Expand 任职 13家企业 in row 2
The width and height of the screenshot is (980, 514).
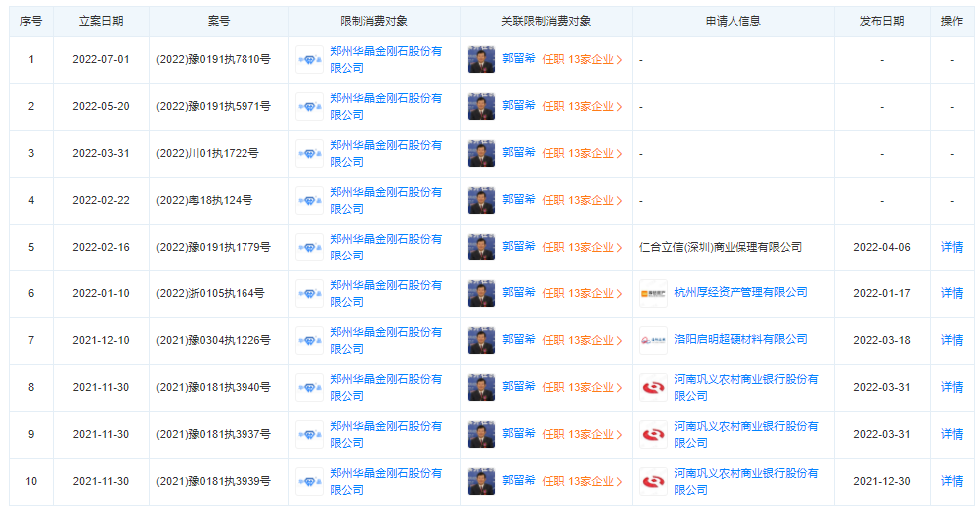582,107
